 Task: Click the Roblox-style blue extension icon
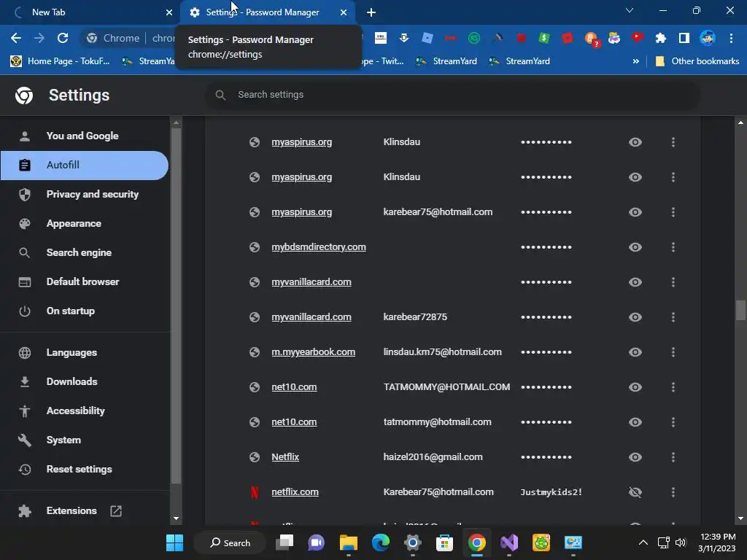click(427, 38)
